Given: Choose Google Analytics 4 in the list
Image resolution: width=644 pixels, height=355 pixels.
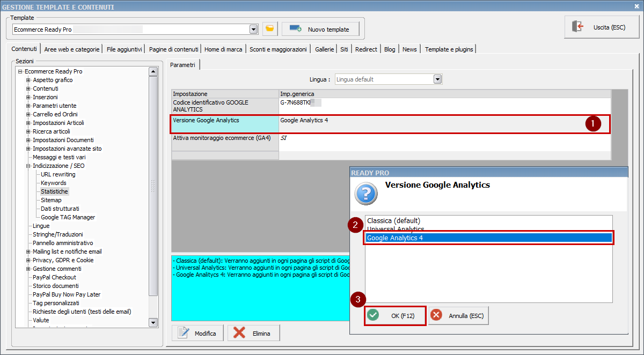Looking at the screenshot, I should (488, 238).
